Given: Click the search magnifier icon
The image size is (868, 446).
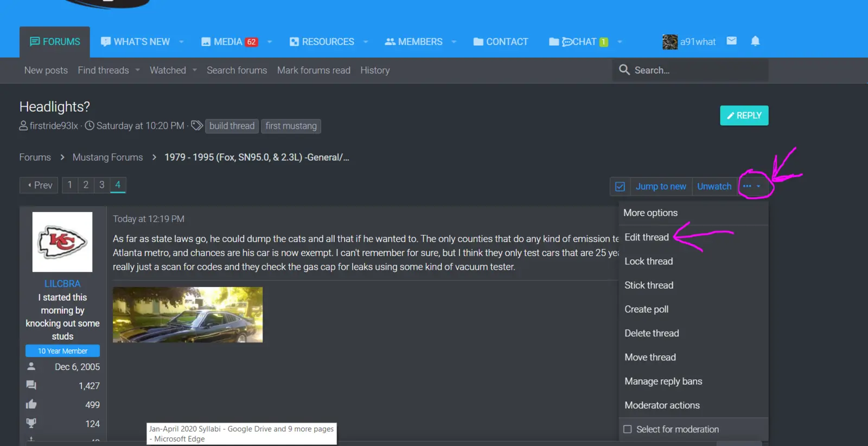Looking at the screenshot, I should coord(624,70).
